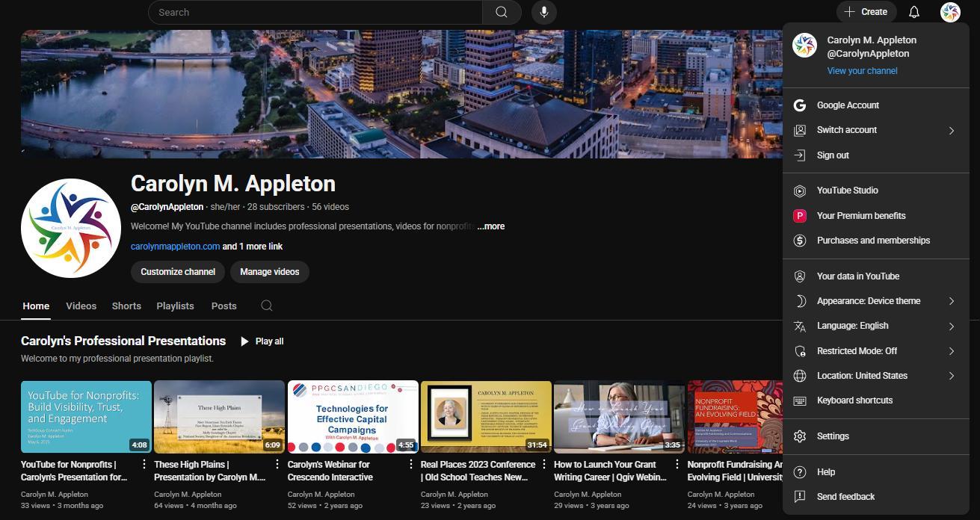
Task: Expand Appearance: Device theme chevron
Action: click(952, 301)
